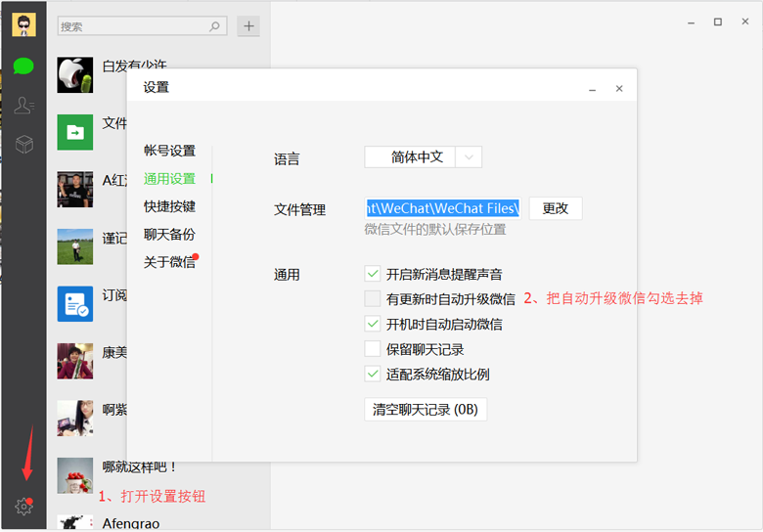763x532 pixels.
Task: Open the 订阅 subscription account icon
Action: pyautogui.click(x=74, y=304)
